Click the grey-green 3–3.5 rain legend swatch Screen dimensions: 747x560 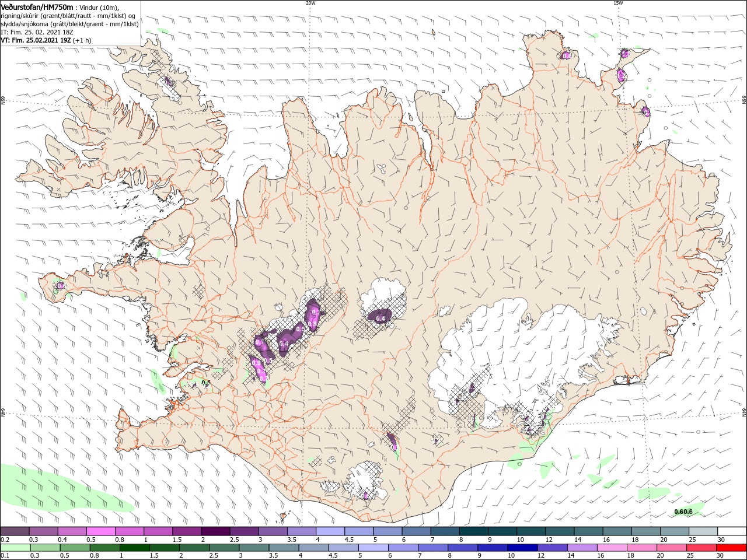click(254, 548)
